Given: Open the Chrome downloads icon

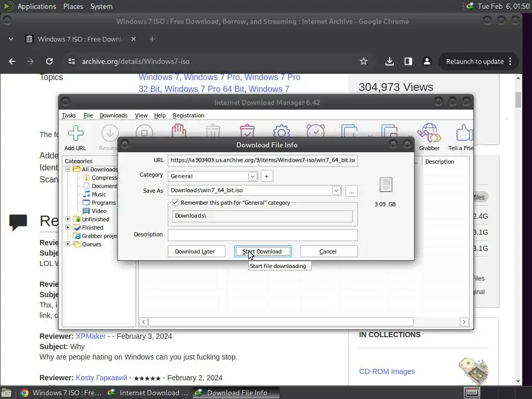Looking at the screenshot, I should [x=390, y=61].
